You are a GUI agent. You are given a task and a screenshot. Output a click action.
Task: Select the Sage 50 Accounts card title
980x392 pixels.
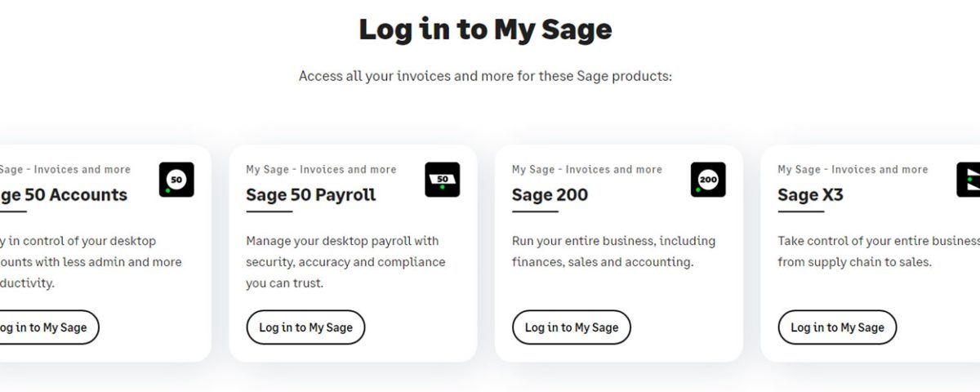coord(64,195)
